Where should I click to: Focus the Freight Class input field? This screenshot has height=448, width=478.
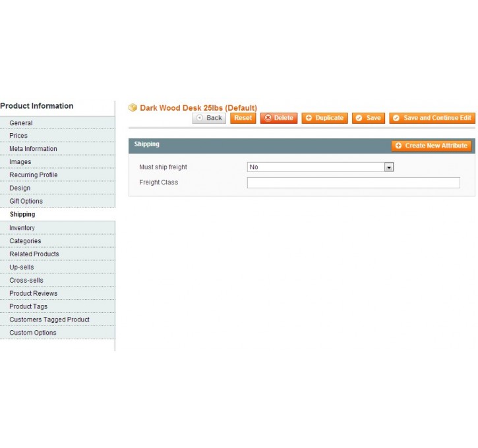[353, 182]
